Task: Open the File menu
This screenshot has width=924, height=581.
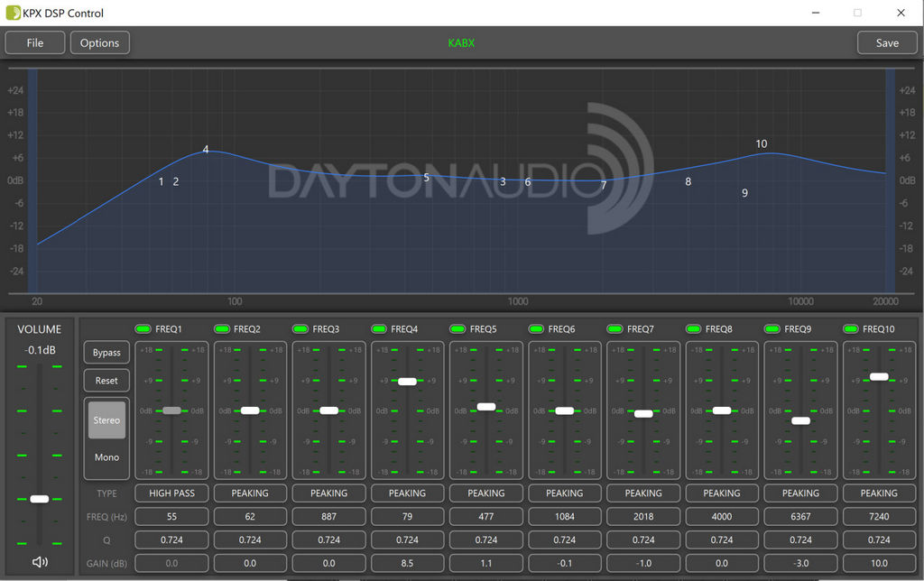Action: (x=35, y=43)
